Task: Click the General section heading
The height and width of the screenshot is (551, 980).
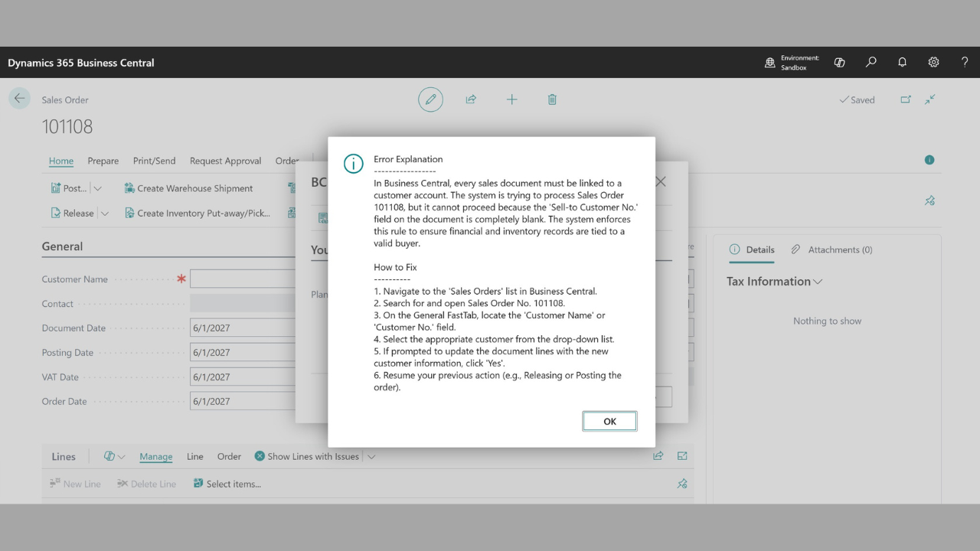Action: 62,246
